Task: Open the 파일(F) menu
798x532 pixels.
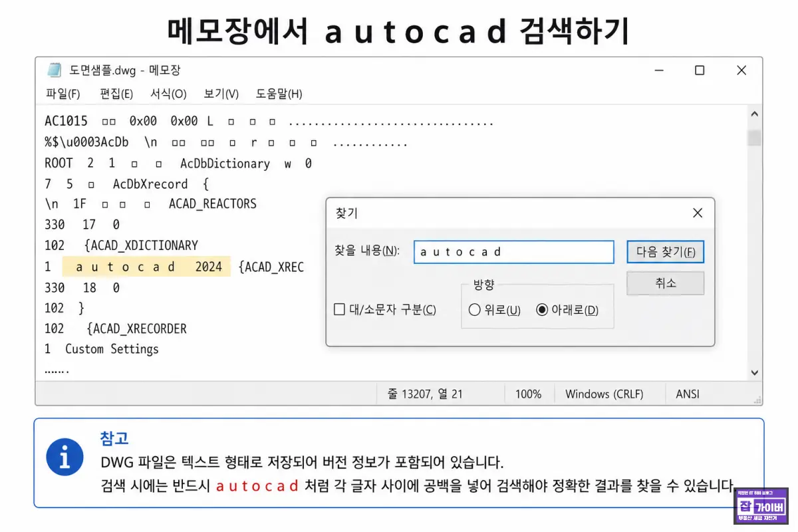Action: click(63, 94)
